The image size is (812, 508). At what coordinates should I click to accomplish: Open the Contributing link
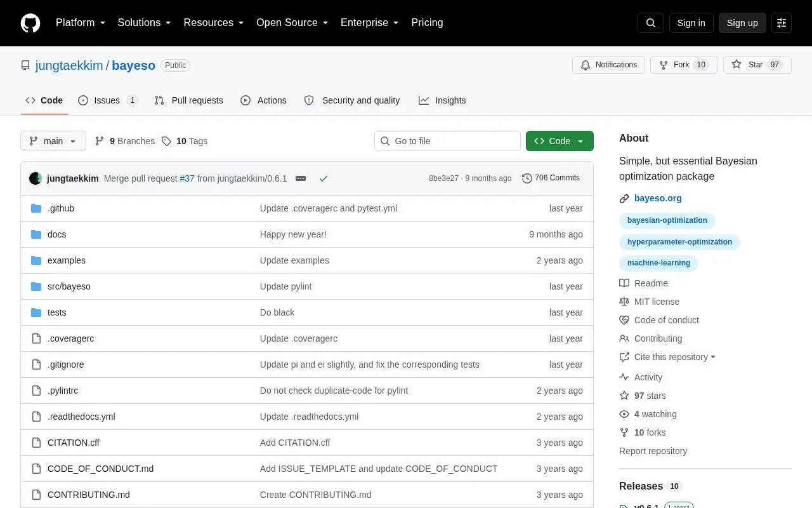coord(651,338)
